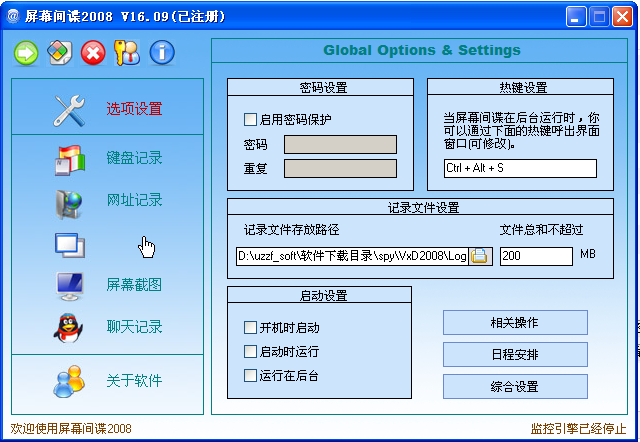
Task: Click the QQ penguin chat record icon
Action: (68, 328)
